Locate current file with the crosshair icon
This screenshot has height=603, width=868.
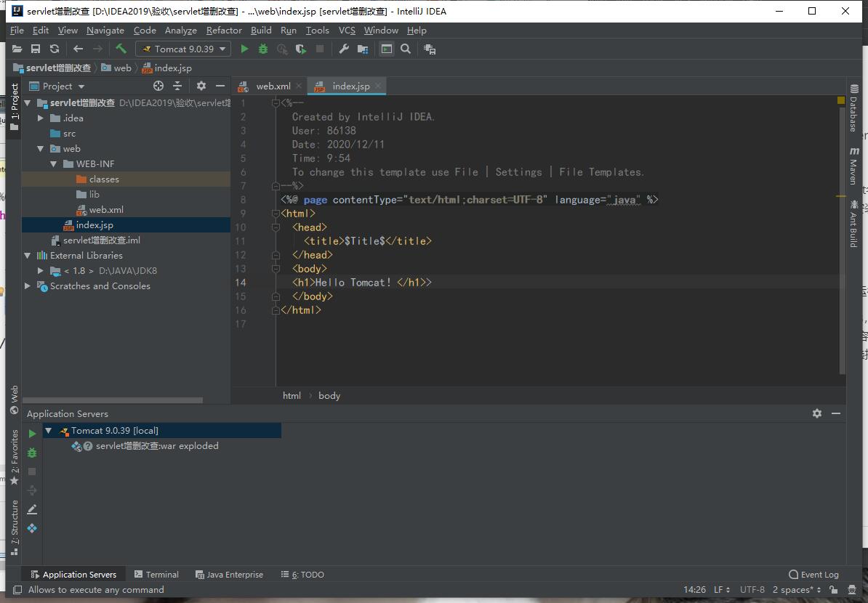158,86
